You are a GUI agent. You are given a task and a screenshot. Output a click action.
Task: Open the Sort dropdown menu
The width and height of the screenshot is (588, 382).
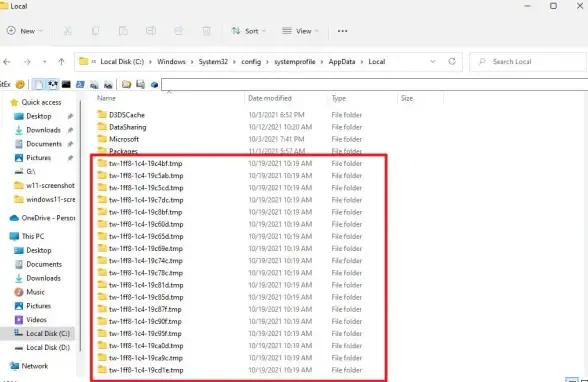[x=249, y=31]
